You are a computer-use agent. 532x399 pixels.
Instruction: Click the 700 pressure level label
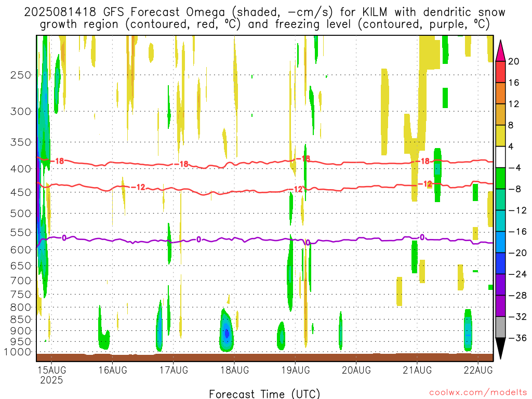point(21,281)
